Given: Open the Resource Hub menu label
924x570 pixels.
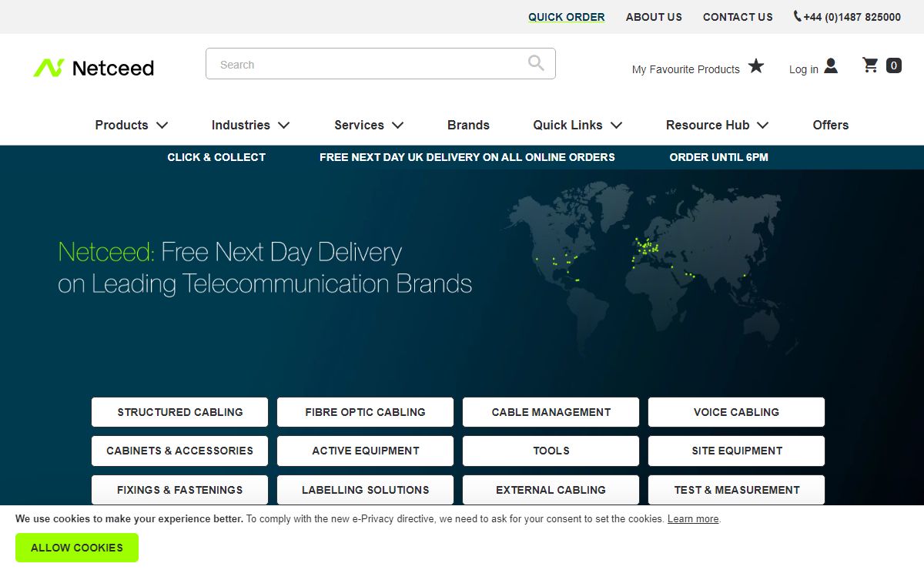Looking at the screenshot, I should click(x=708, y=125).
